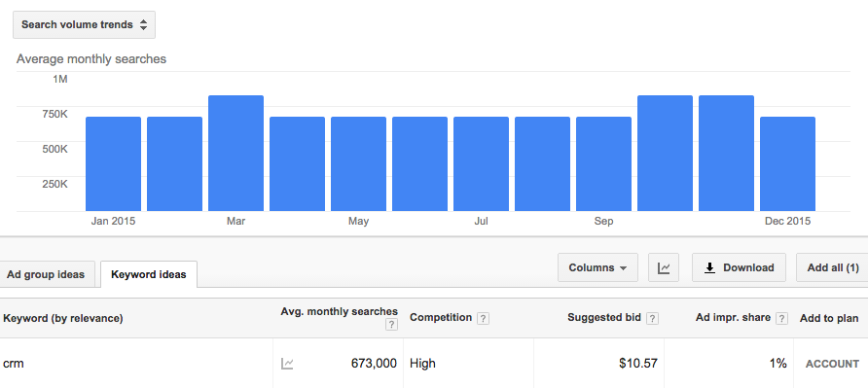Show the trend chart icon for crm

tap(287, 364)
